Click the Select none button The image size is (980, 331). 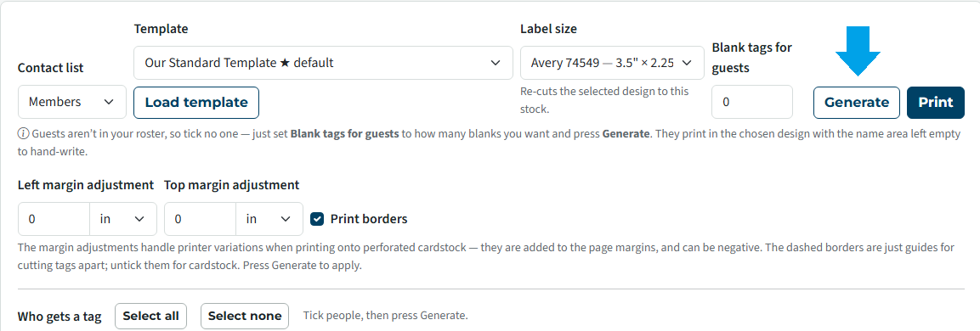(245, 316)
